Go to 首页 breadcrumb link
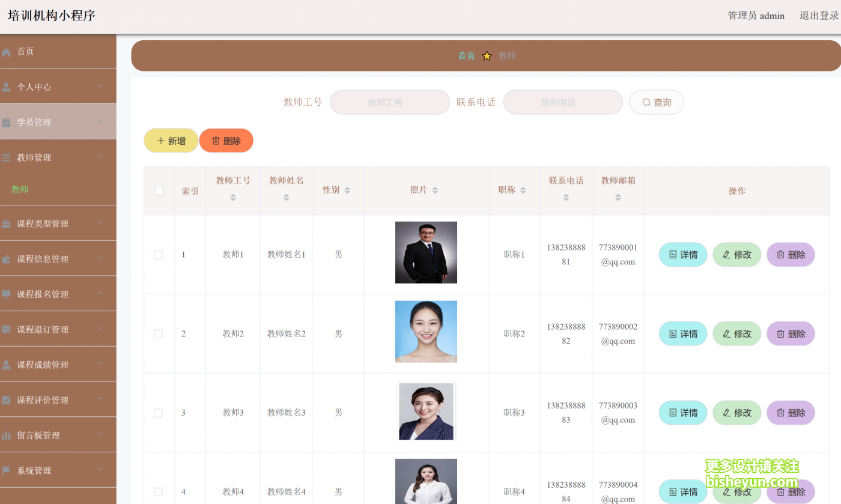 [467, 56]
